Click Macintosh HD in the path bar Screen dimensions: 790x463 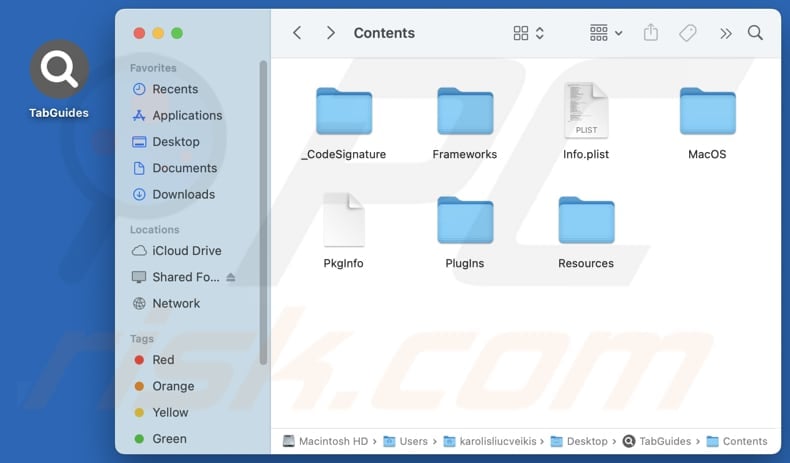(325, 441)
